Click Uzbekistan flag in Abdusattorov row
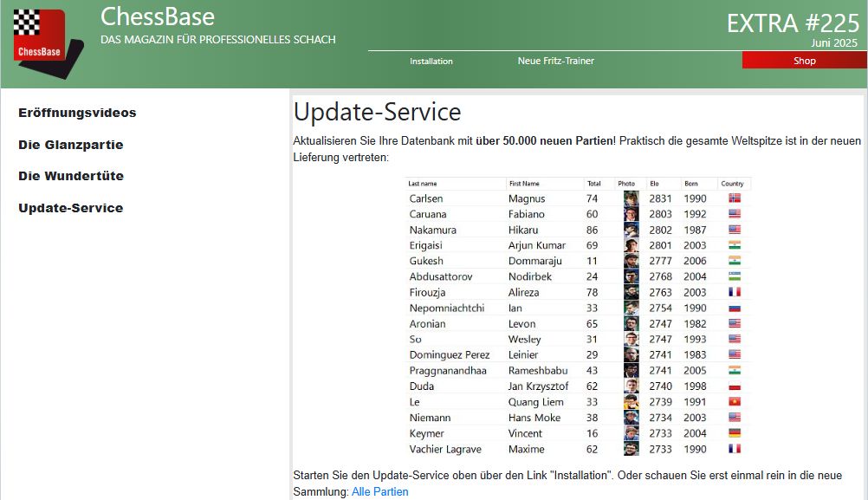868x500 pixels. coord(735,276)
